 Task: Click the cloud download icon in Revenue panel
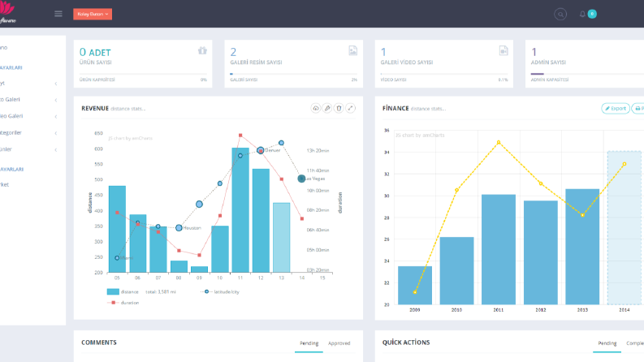[x=315, y=108]
